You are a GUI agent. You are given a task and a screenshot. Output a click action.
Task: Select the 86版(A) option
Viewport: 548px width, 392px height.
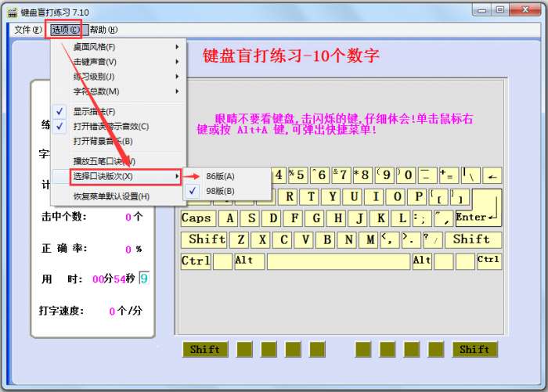[x=227, y=176]
